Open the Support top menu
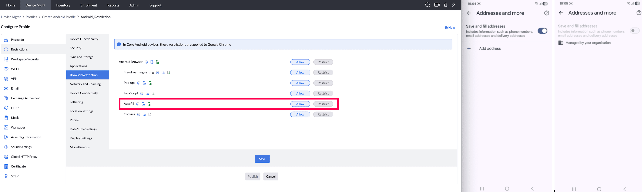 pyautogui.click(x=155, y=5)
